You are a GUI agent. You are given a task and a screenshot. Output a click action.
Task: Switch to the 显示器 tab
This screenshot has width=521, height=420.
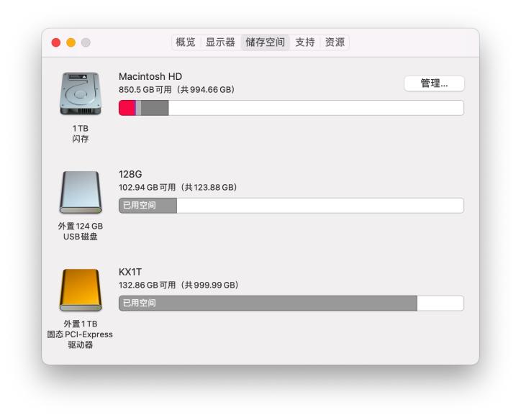tap(220, 42)
